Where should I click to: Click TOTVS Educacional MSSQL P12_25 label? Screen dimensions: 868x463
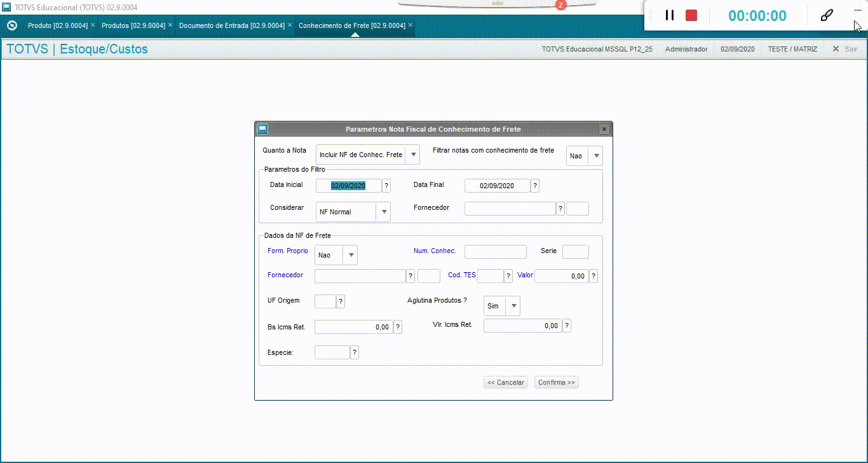pyautogui.click(x=597, y=49)
